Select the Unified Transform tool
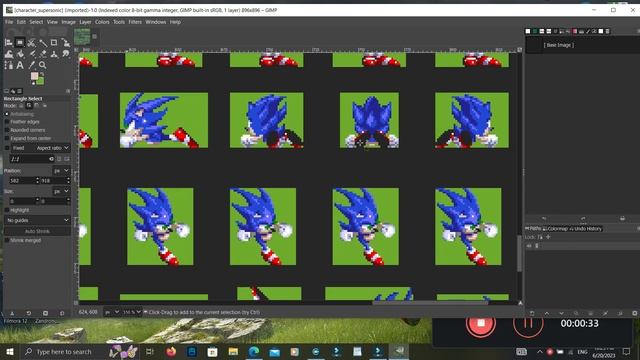640x360 pixels. point(65,42)
